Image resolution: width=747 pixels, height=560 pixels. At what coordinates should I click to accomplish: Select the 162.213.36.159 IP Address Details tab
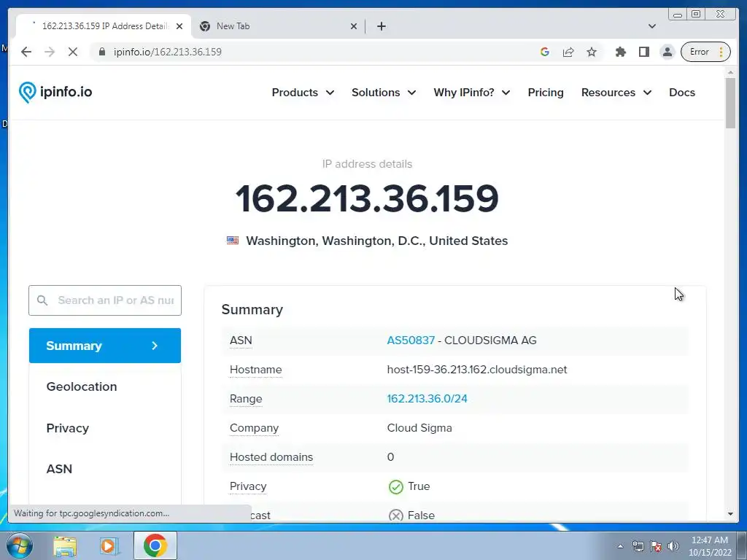104,26
